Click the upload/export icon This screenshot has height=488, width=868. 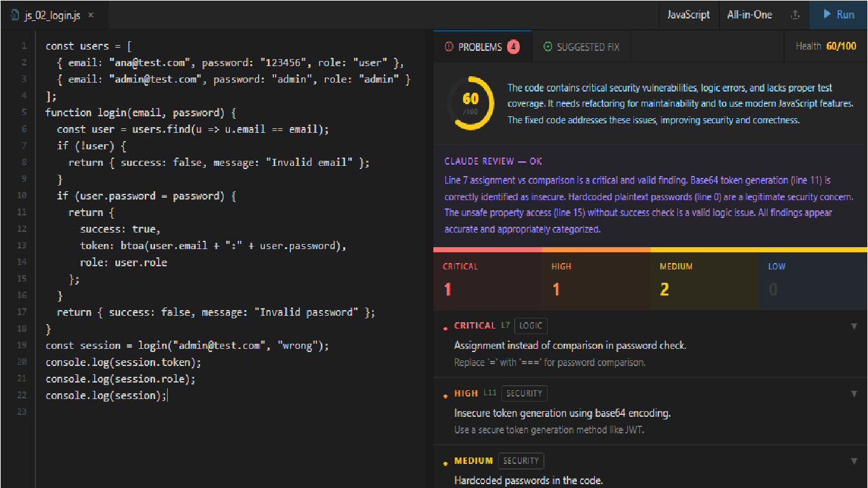click(795, 15)
